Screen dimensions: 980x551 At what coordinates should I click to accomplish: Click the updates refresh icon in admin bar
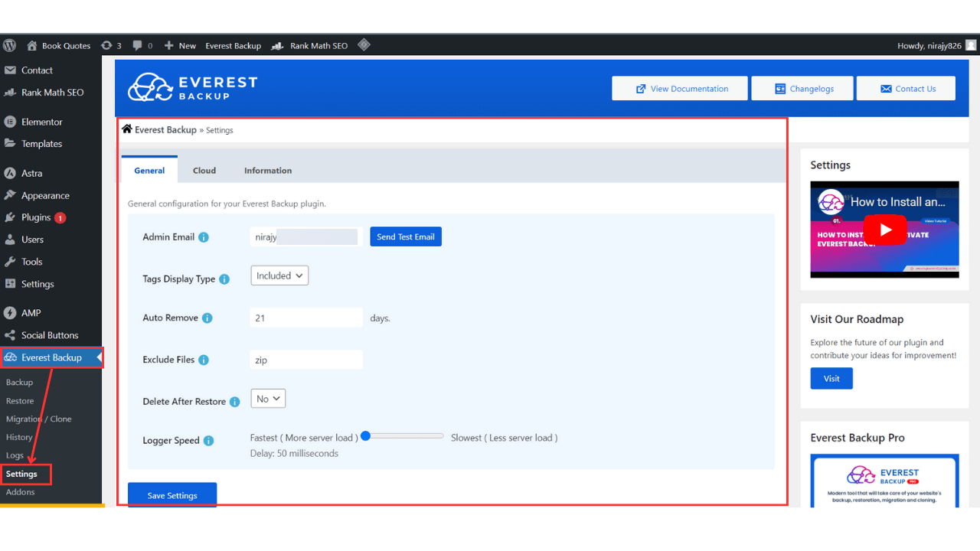pyautogui.click(x=106, y=45)
